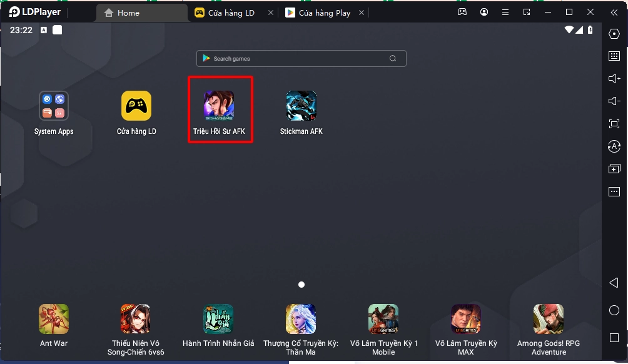Viewport: 628px width, 364px height.
Task: Open your LDPlayer account profile
Action: [x=484, y=12]
